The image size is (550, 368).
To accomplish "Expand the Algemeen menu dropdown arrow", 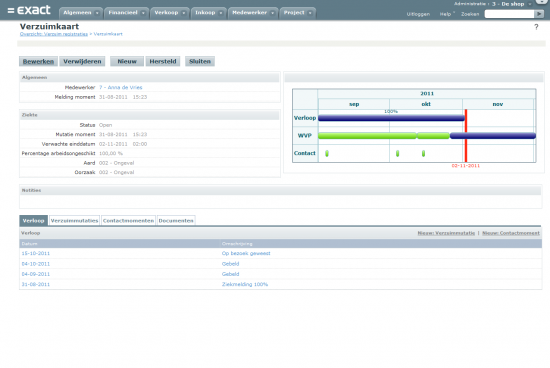I will pyautogui.click(x=97, y=13).
